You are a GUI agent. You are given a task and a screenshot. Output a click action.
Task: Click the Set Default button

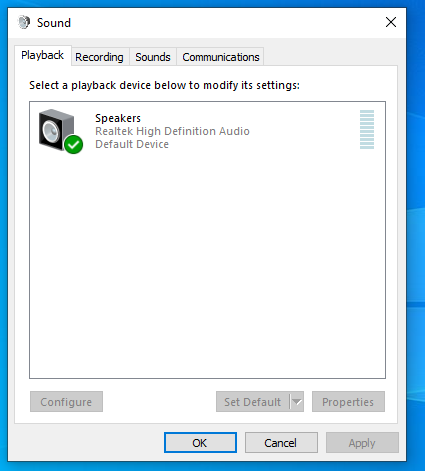click(253, 402)
